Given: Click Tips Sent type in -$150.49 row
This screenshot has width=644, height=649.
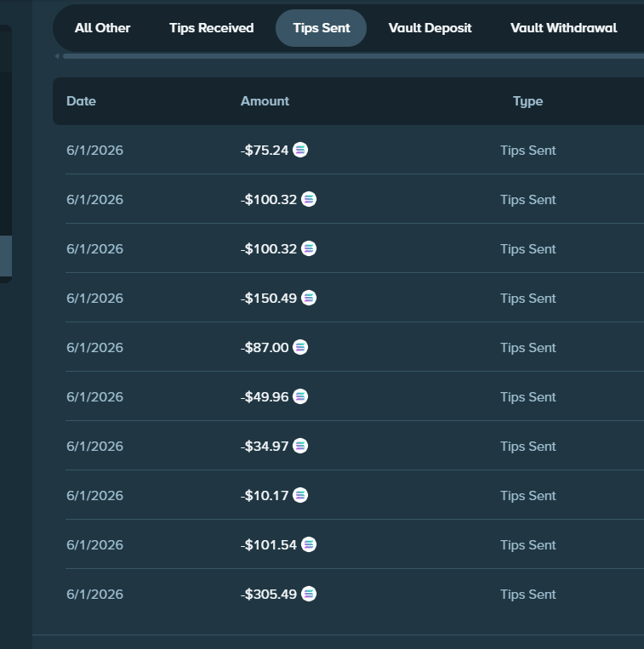Looking at the screenshot, I should click(527, 299).
